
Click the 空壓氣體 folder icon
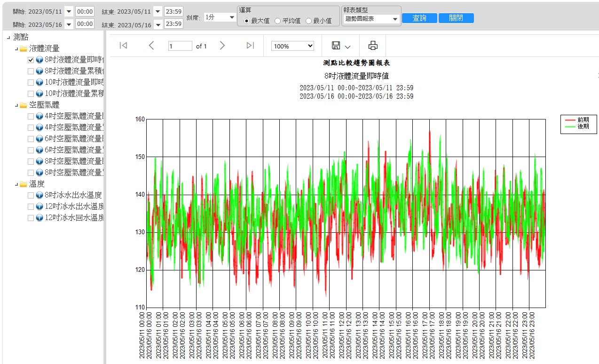(x=23, y=105)
